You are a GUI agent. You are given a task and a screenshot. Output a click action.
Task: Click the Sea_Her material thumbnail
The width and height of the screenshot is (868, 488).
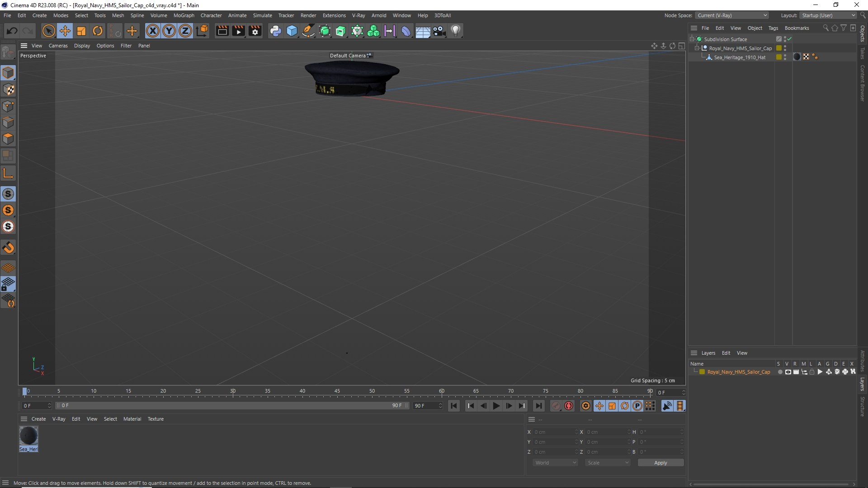coord(28,436)
